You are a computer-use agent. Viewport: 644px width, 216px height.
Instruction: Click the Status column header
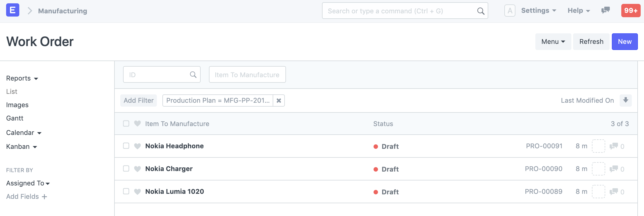tap(383, 124)
